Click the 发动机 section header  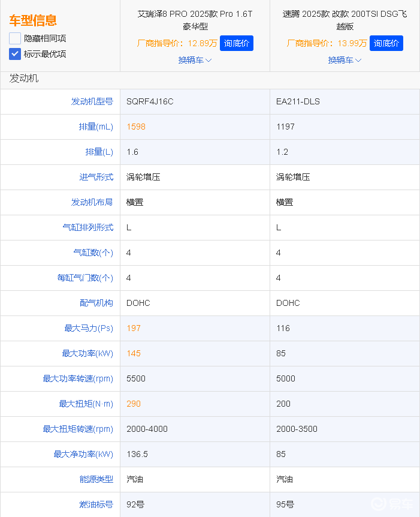24,79
